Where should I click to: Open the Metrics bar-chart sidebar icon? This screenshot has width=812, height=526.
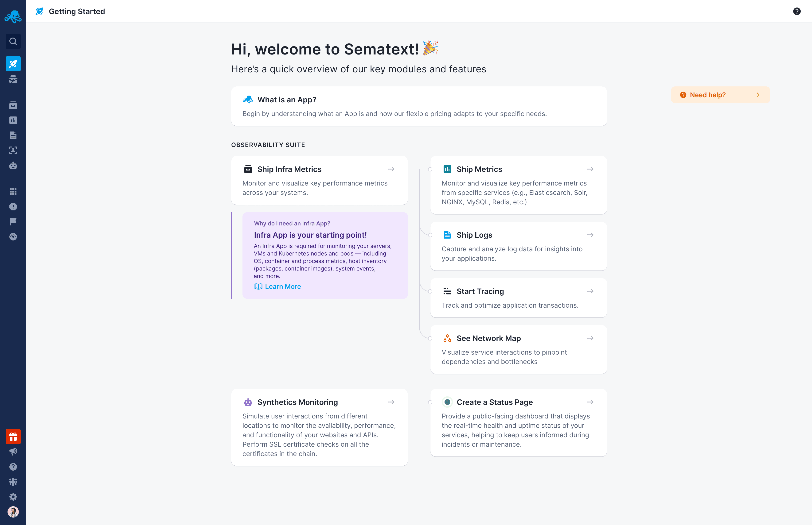click(x=13, y=120)
